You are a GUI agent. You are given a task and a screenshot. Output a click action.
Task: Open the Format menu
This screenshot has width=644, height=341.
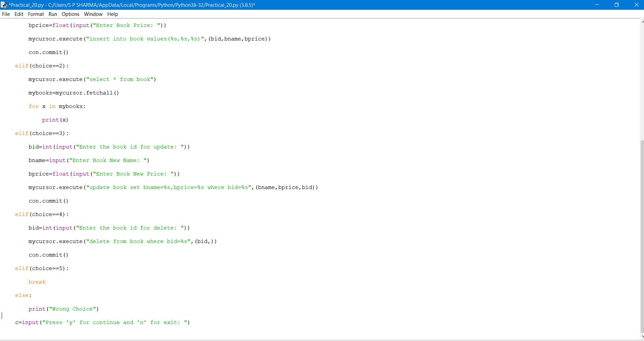(x=35, y=14)
